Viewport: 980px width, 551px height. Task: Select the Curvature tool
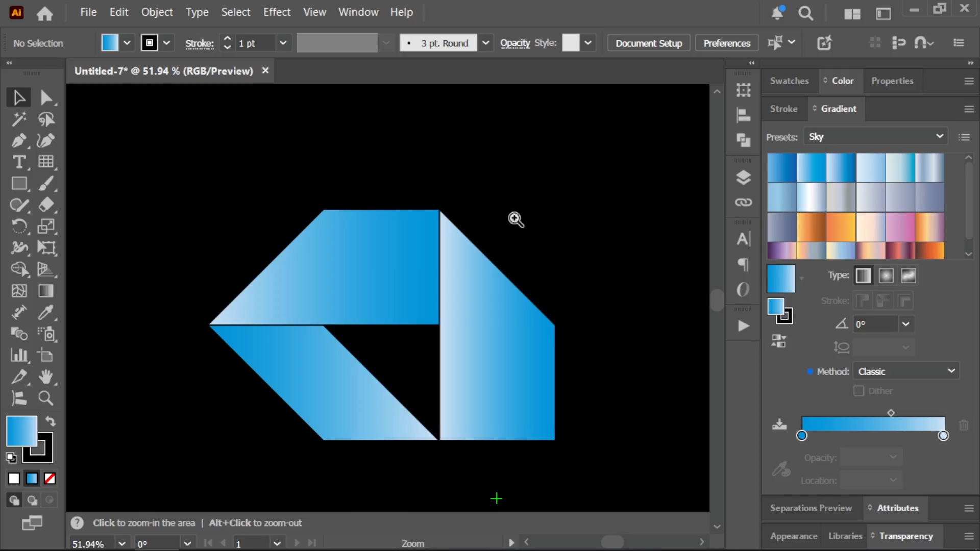[46, 141]
